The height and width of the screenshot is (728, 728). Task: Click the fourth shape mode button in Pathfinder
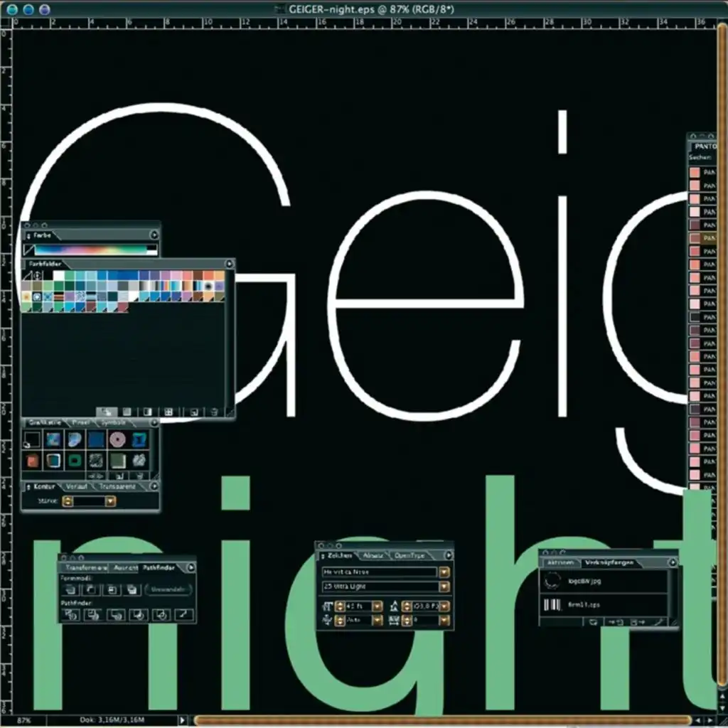click(x=132, y=589)
